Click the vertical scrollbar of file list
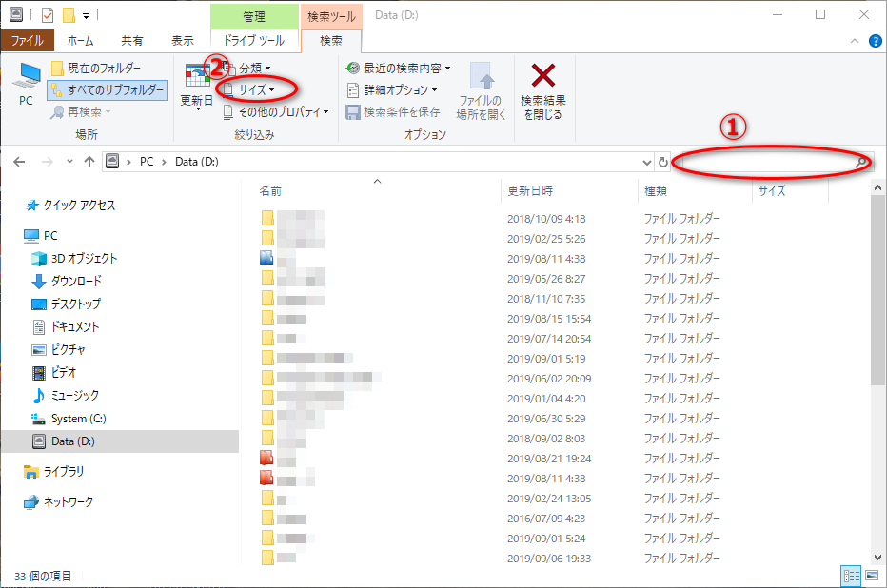 point(878,285)
